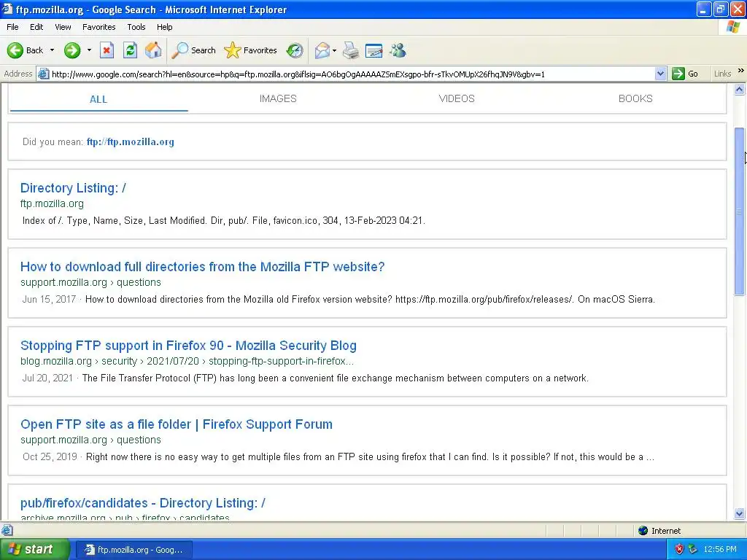Click the 'Jun 15, 2017' date text
This screenshot has width=747, height=560.
49,299
